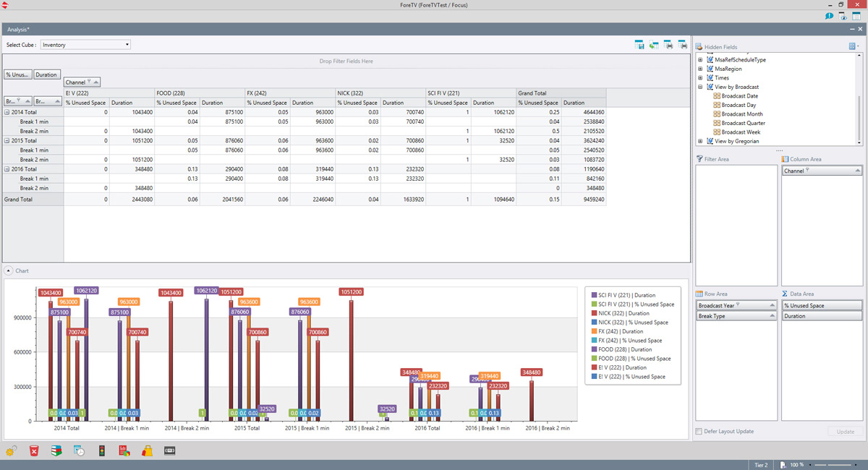Click NICK (322) Duration legend swatch
This screenshot has width=868, height=470.
point(594,313)
